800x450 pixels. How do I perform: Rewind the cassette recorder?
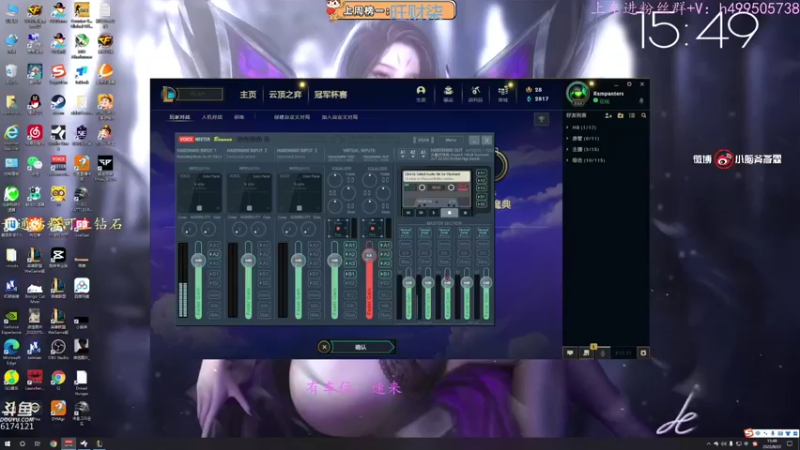[408, 213]
